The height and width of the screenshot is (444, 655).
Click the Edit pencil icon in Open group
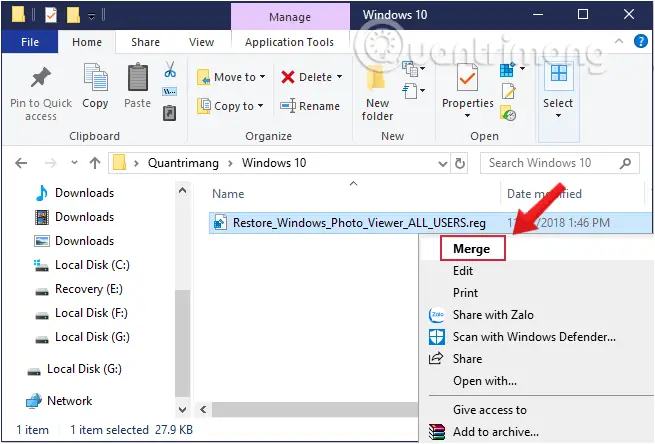pyautogui.click(x=508, y=91)
